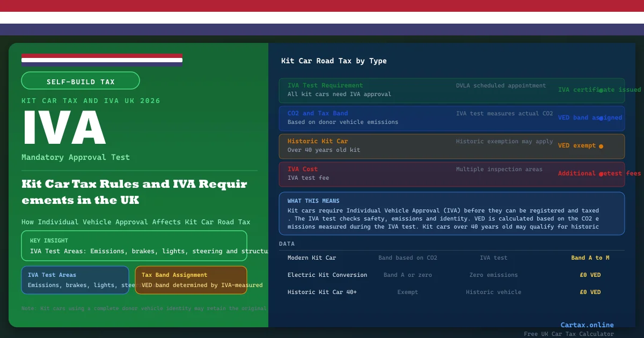Click the green dot on IVA certificate issued
644x338 pixels.
pos(601,91)
